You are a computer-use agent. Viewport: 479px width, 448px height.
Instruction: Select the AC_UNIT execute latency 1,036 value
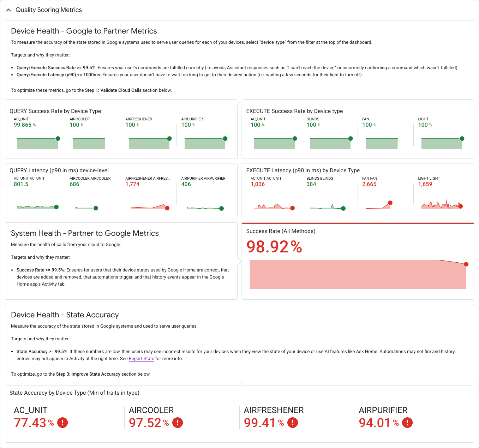point(258,184)
